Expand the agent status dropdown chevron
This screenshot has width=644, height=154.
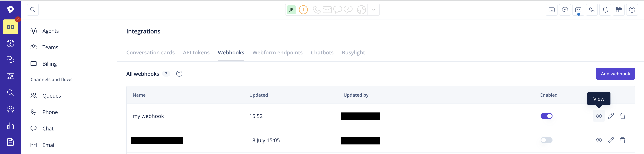373,10
